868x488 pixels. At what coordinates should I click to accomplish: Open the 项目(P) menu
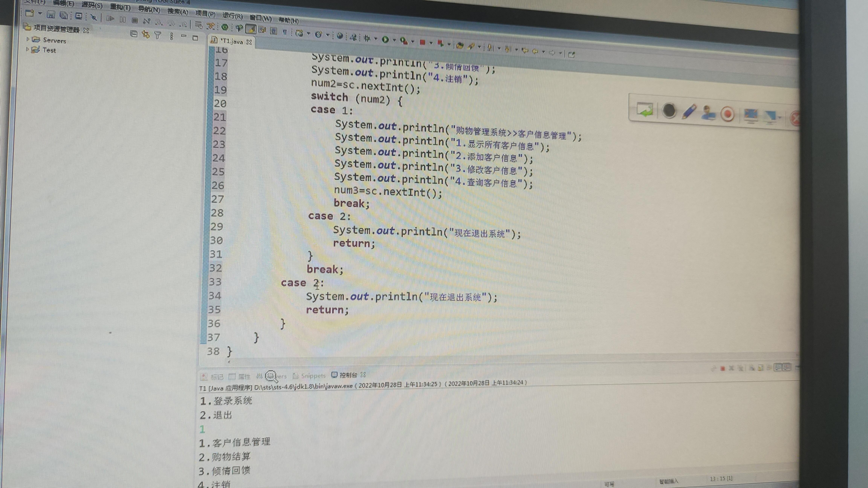tap(206, 14)
